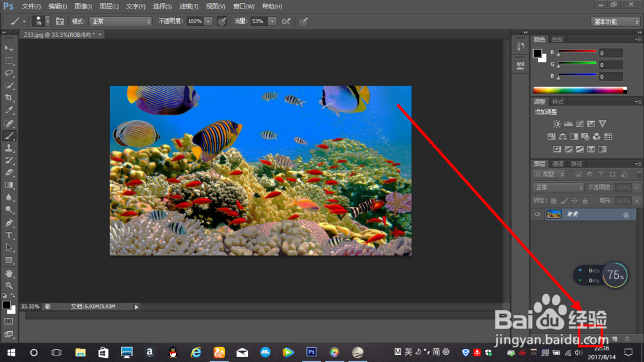Expand the status bar info arrow
644x362 pixels.
[137, 307]
